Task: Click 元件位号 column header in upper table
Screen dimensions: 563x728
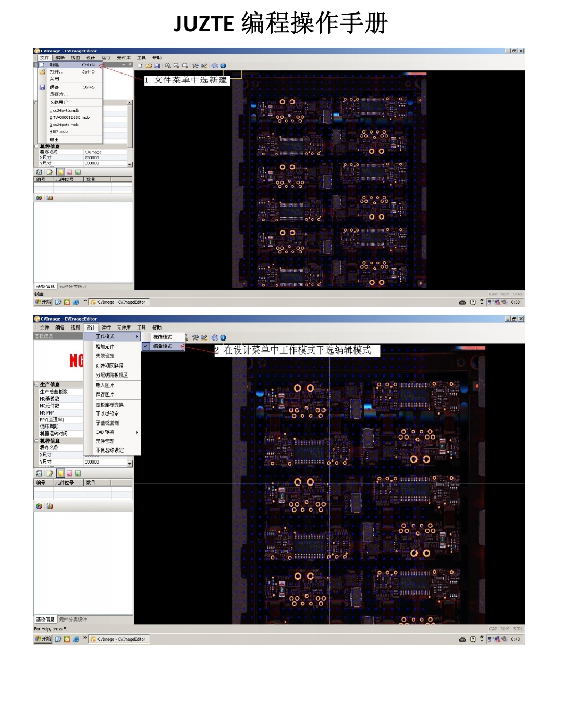Action: click(x=68, y=179)
